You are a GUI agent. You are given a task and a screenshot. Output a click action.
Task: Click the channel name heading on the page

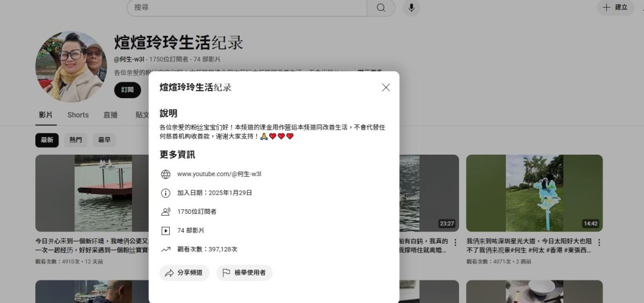(x=179, y=43)
